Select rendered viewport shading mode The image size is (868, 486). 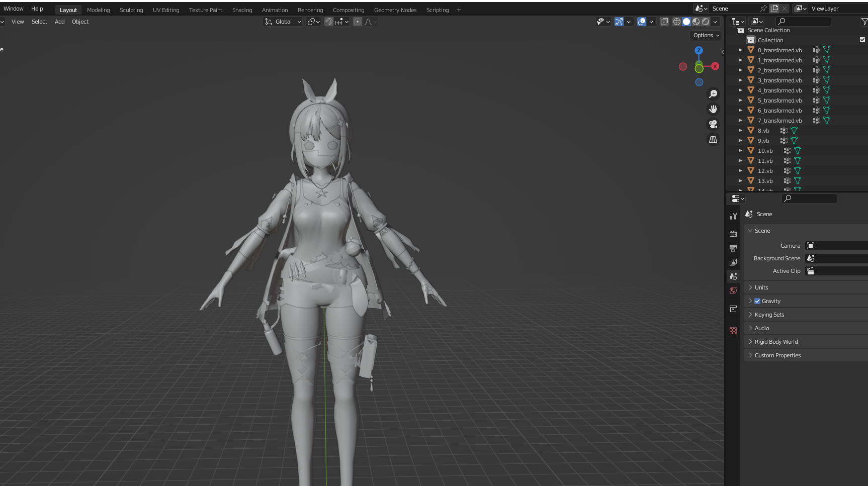click(x=706, y=22)
